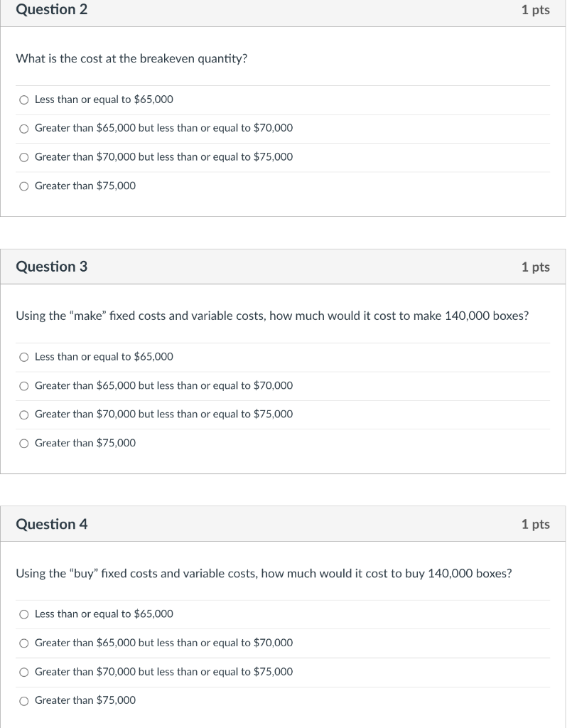Pick "$70,000 to $75,000" answer for Question 2
Image resolution: width=572 pixels, height=728 pixels.
[x=24, y=157]
